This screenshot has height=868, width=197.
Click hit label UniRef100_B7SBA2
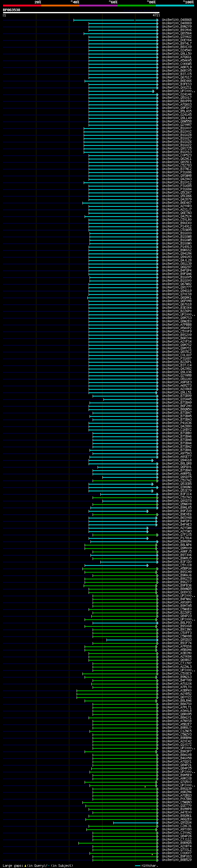[x=176, y=446]
